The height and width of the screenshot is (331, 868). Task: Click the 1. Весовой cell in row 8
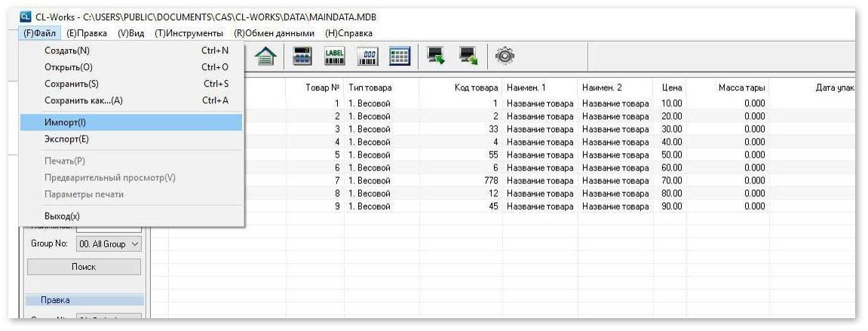[x=382, y=194]
